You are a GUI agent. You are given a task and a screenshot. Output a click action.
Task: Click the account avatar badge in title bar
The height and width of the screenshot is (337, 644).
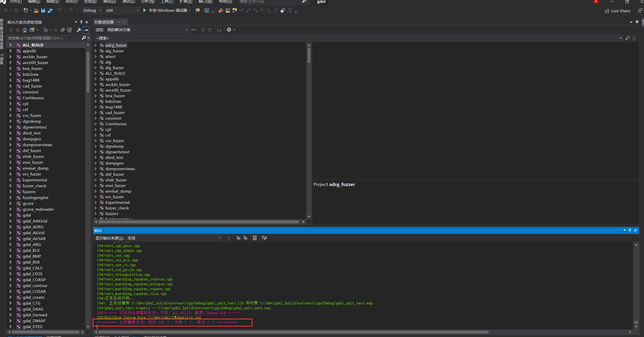596,2
